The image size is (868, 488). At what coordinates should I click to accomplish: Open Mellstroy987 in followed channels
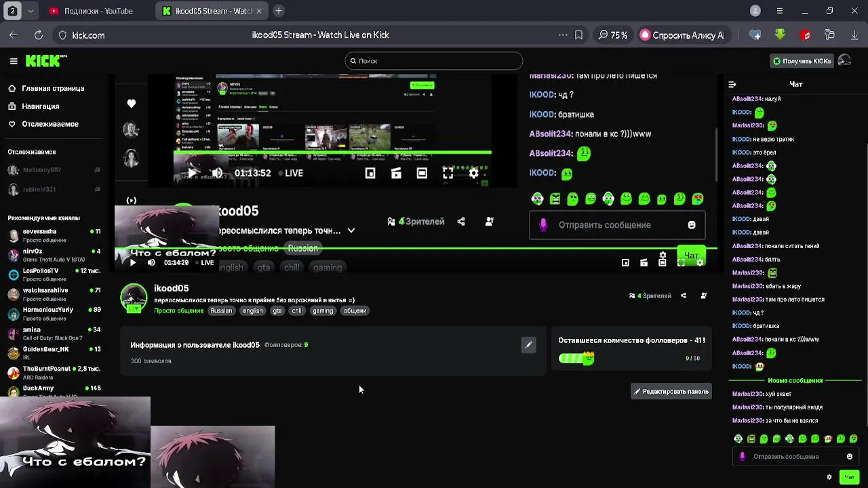click(53, 170)
